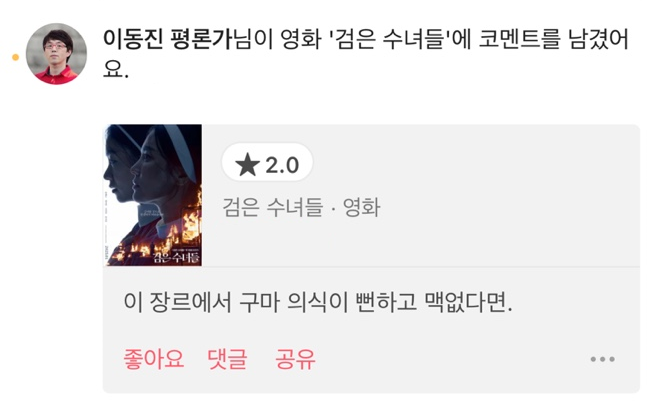Click the bold 이동진 평론가 name
664x415 pixels.
point(168,39)
